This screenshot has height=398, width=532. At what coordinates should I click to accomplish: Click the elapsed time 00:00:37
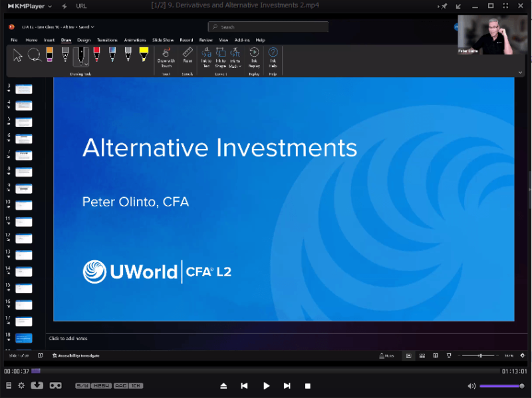[x=16, y=371]
